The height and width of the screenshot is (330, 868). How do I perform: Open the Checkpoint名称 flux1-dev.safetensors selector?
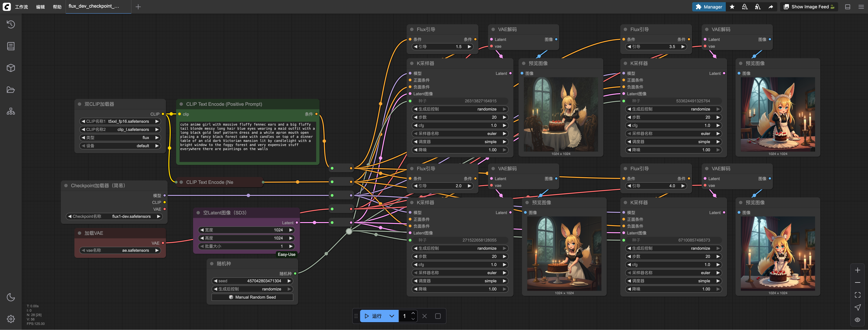(x=114, y=216)
